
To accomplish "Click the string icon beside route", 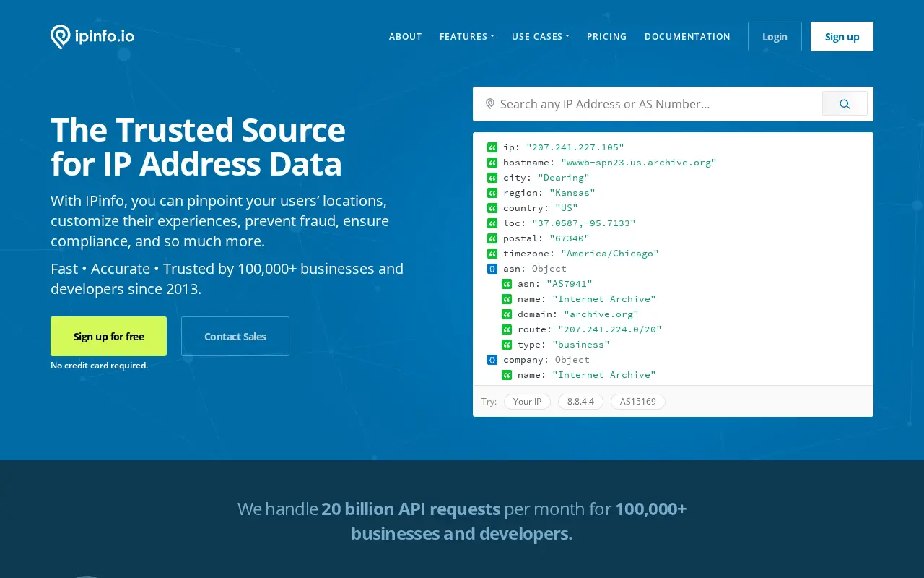I will (507, 329).
